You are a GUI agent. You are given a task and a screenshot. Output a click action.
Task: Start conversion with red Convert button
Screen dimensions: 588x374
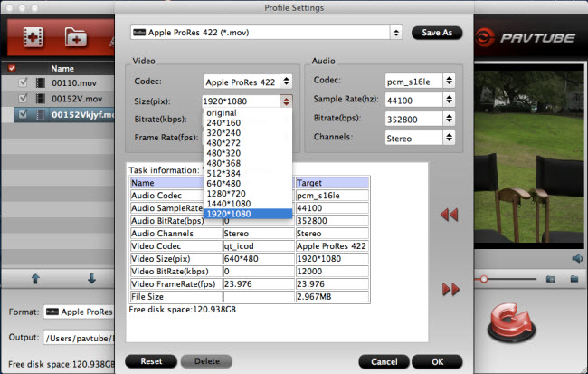point(511,323)
